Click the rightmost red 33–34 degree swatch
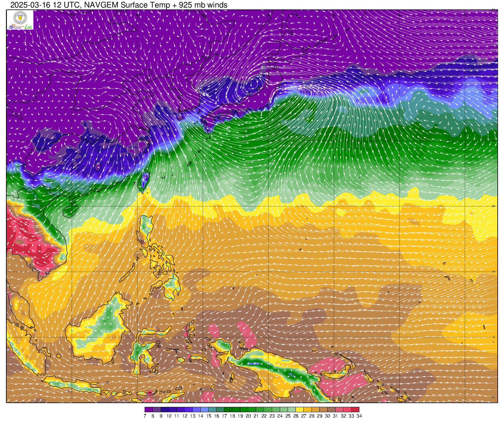Image resolution: width=504 pixels, height=422 pixels. (x=355, y=410)
